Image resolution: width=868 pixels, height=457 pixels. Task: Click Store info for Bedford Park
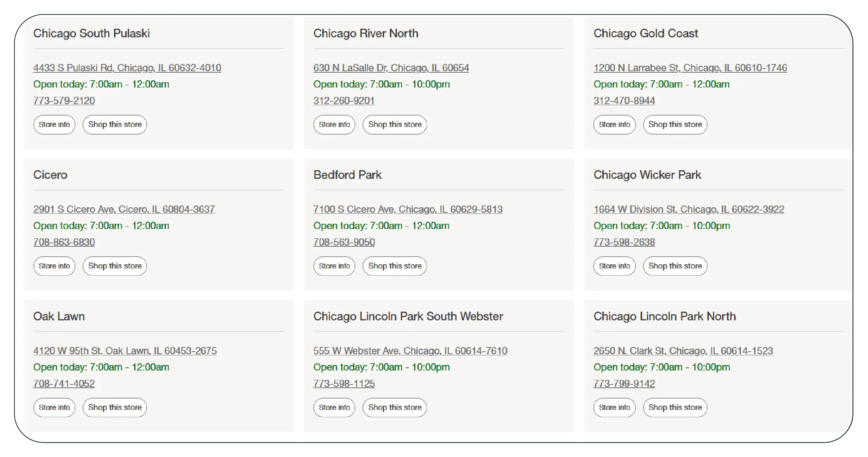(x=334, y=266)
